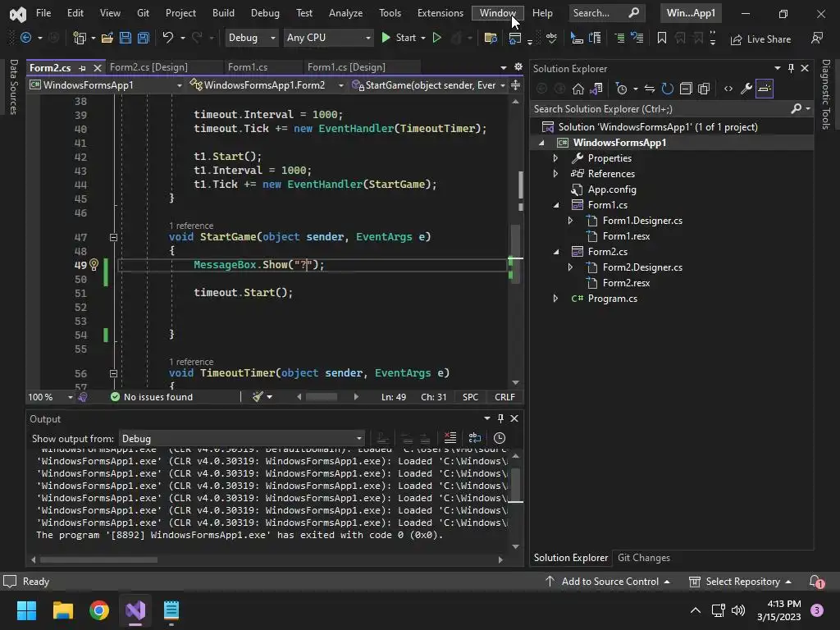Click the code cleanup broom icon
The height and width of the screenshot is (630, 840).
click(x=258, y=396)
